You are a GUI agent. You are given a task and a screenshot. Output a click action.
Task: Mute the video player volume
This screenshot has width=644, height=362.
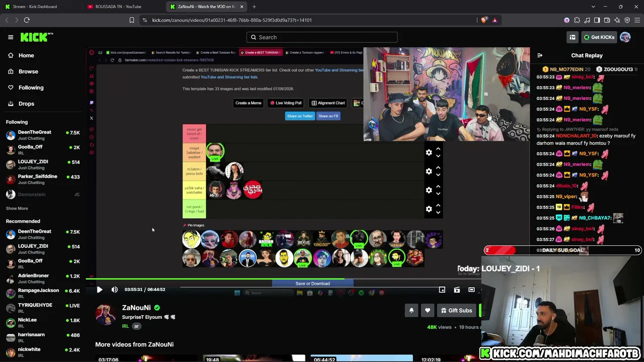click(115, 290)
